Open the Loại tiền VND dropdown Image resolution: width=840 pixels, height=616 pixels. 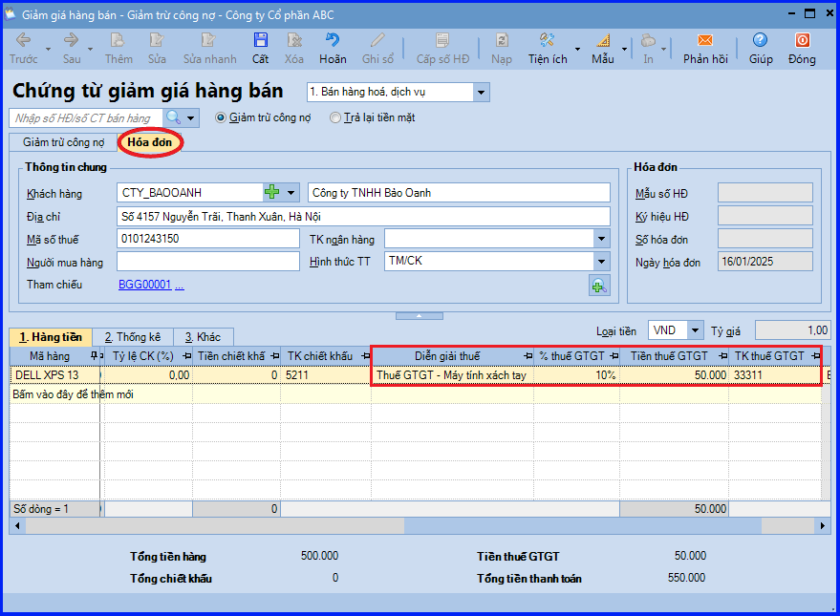click(x=695, y=330)
